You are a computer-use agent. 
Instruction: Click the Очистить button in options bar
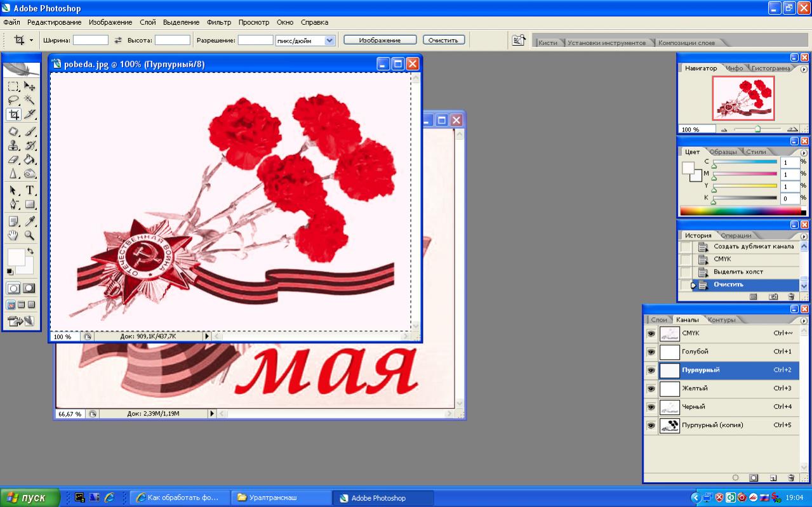coord(444,40)
